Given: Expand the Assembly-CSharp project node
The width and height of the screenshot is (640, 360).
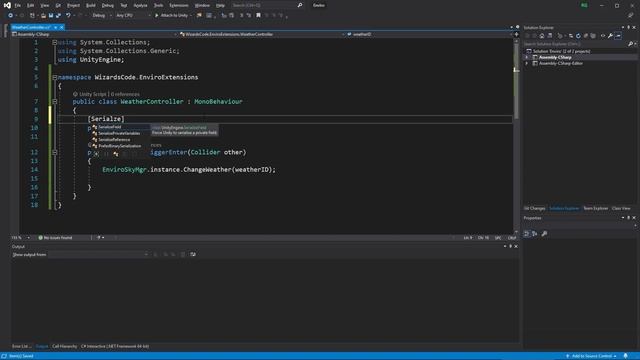Looking at the screenshot, I should (527, 58).
